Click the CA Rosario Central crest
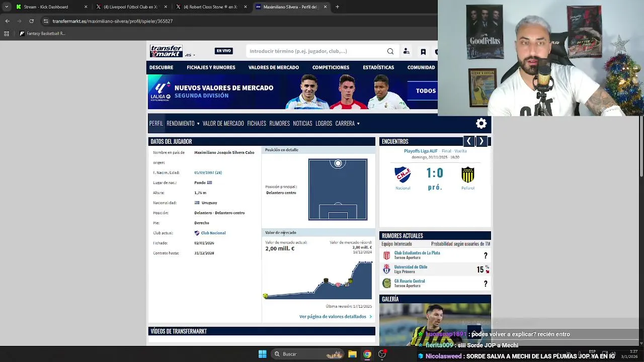 point(386,283)
